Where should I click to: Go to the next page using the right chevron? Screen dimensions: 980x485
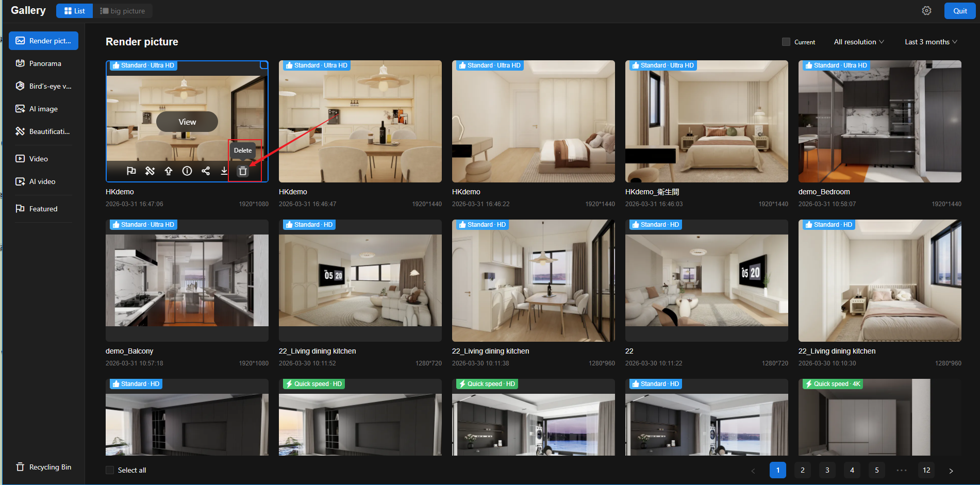point(951,471)
